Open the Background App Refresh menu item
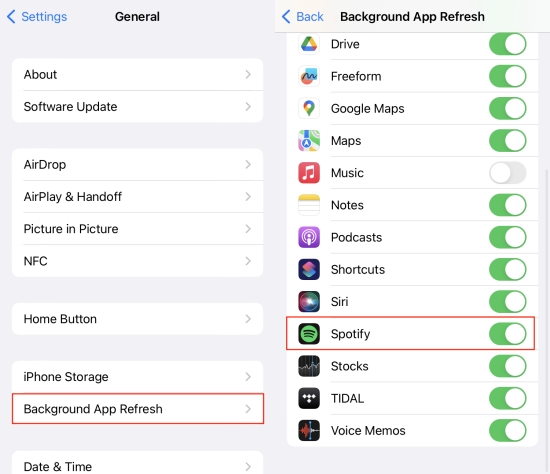Image resolution: width=550 pixels, height=474 pixels. tap(138, 409)
